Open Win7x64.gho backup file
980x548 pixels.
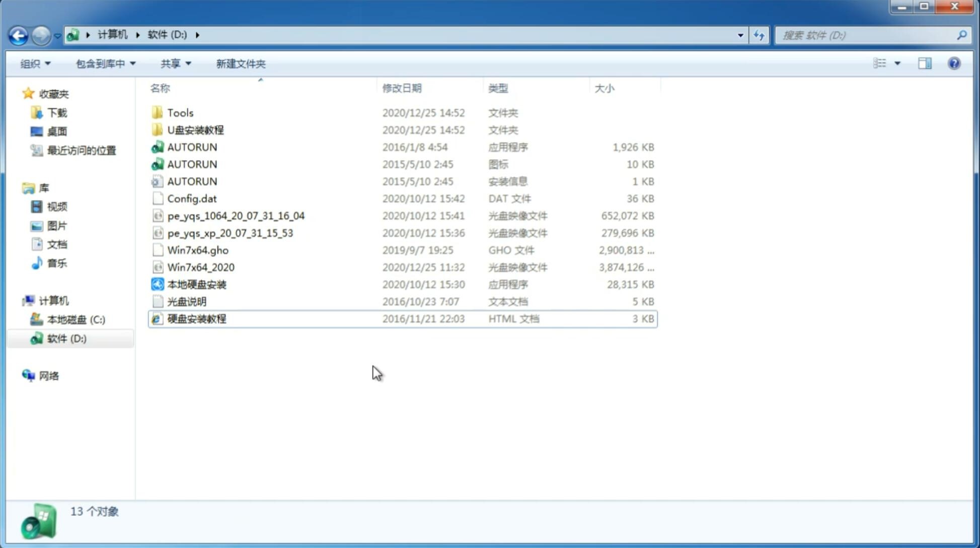pos(198,250)
